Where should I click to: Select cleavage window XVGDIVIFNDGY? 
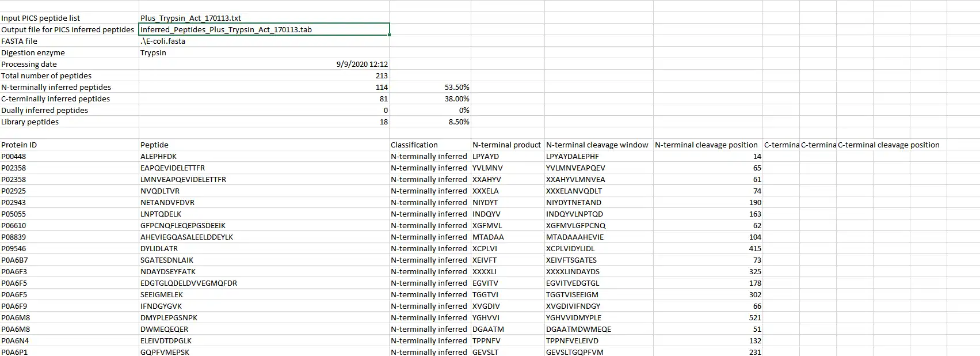click(598, 306)
